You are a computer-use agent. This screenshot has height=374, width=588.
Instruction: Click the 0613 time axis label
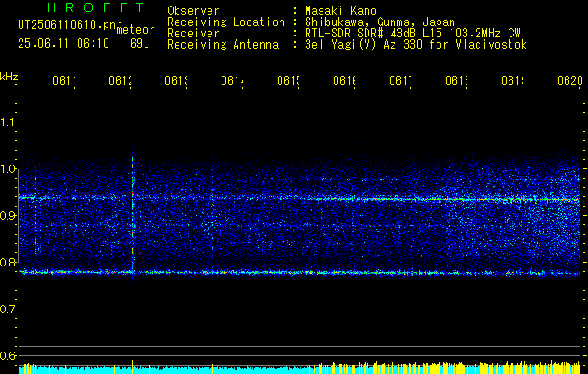pyautogui.click(x=177, y=80)
